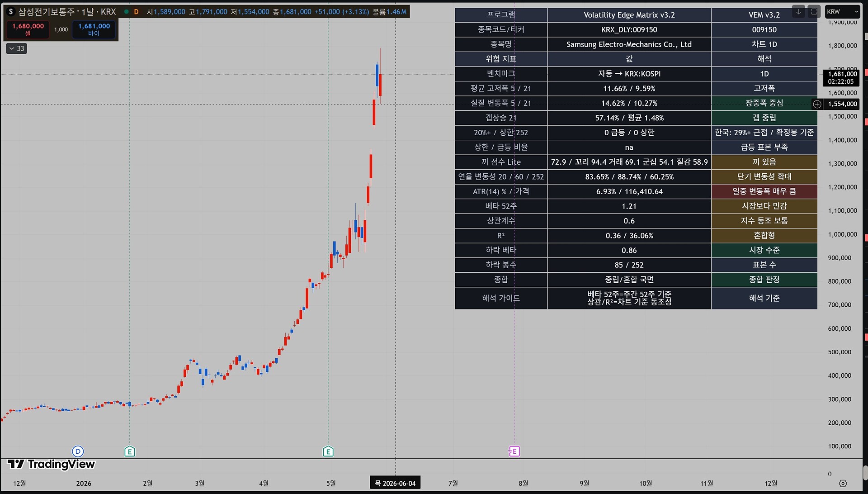Click the 6.93% / 116,410.64 ATR value
This screenshot has width=868, height=494.
[629, 191]
